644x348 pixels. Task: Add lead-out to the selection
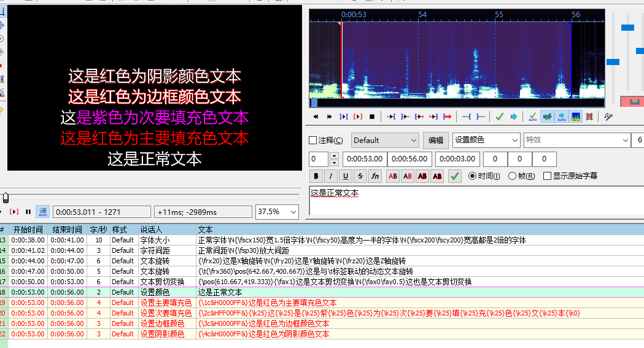(x=481, y=117)
